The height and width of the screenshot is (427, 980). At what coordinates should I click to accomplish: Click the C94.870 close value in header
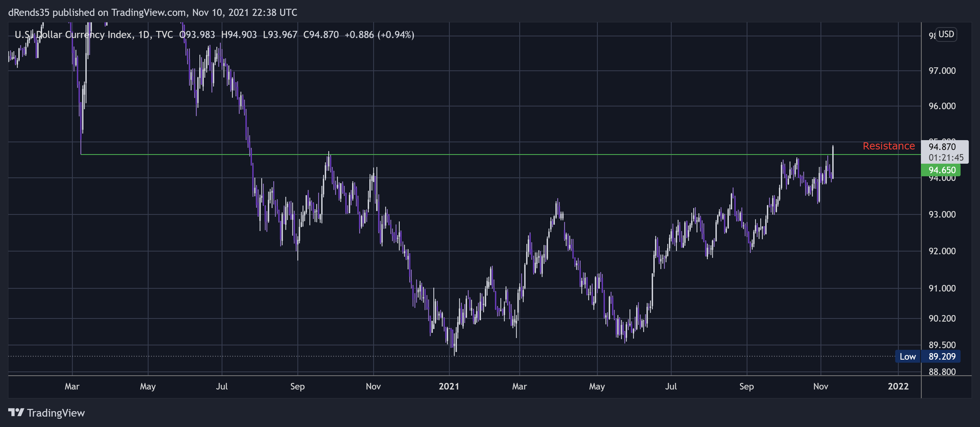pos(321,35)
